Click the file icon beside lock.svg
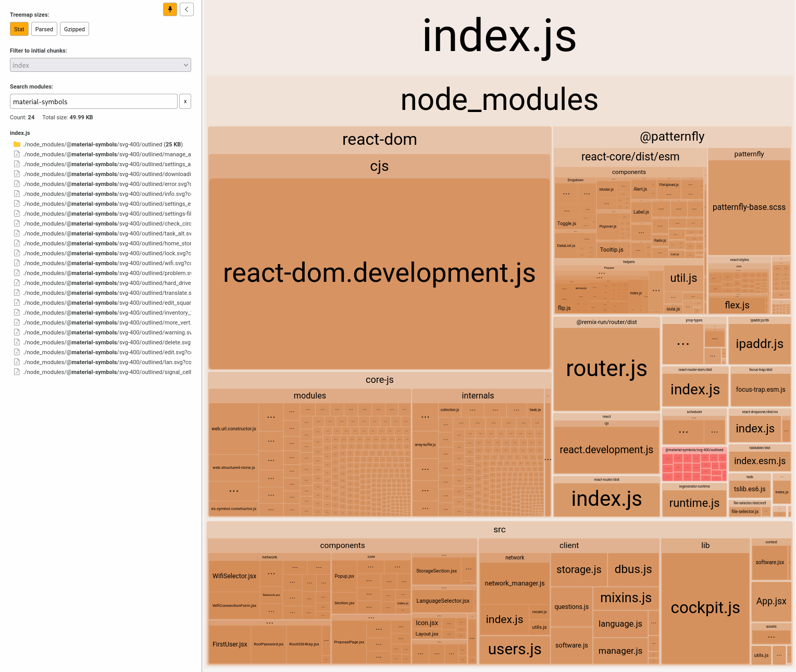The width and height of the screenshot is (796, 672). coord(17,253)
